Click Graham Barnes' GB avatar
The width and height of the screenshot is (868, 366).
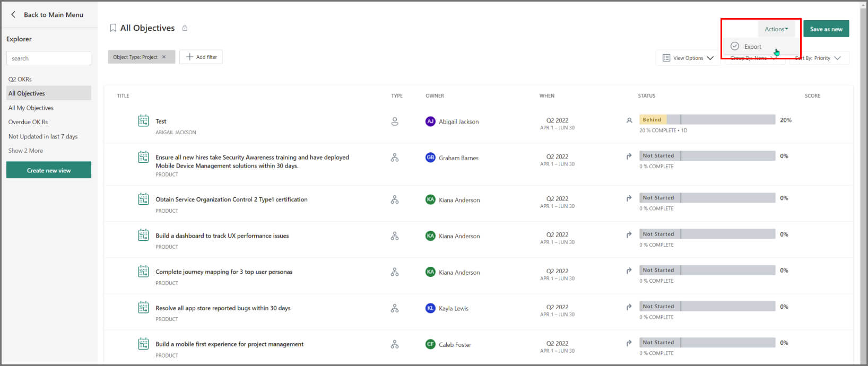tap(430, 158)
